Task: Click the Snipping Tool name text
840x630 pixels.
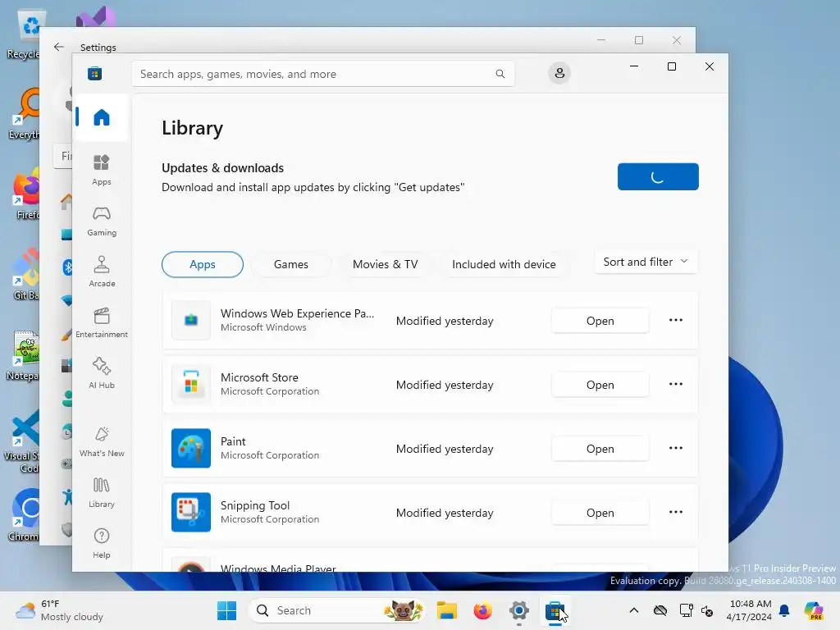Action: 255,505
